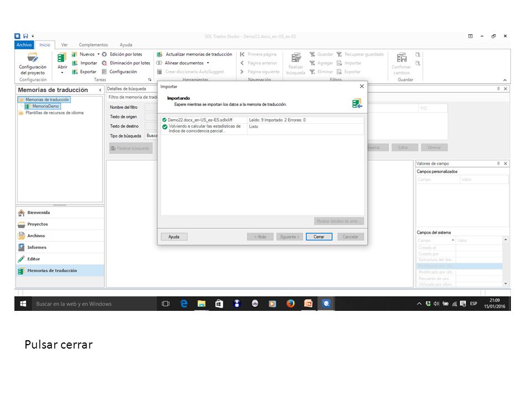Launch Firefox from taskbar
This screenshot has height=399, width=532.
[290, 304]
